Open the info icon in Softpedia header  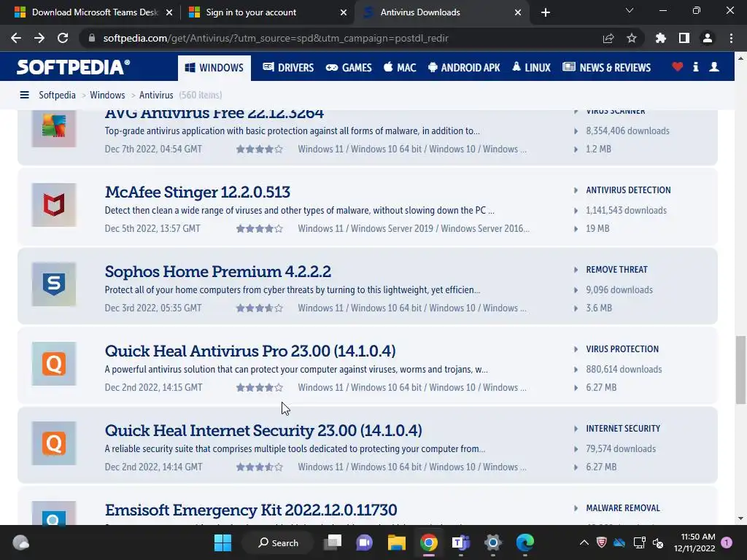pos(696,67)
